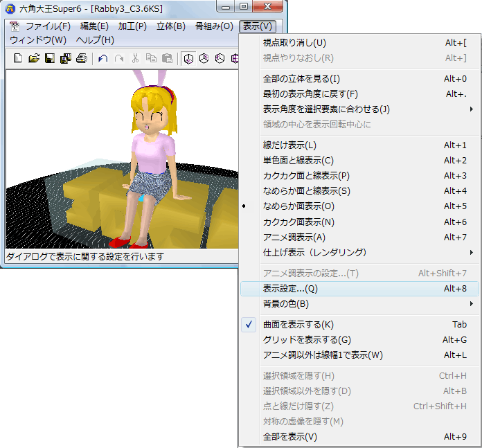Open the 立体(B) menu

(x=171, y=26)
